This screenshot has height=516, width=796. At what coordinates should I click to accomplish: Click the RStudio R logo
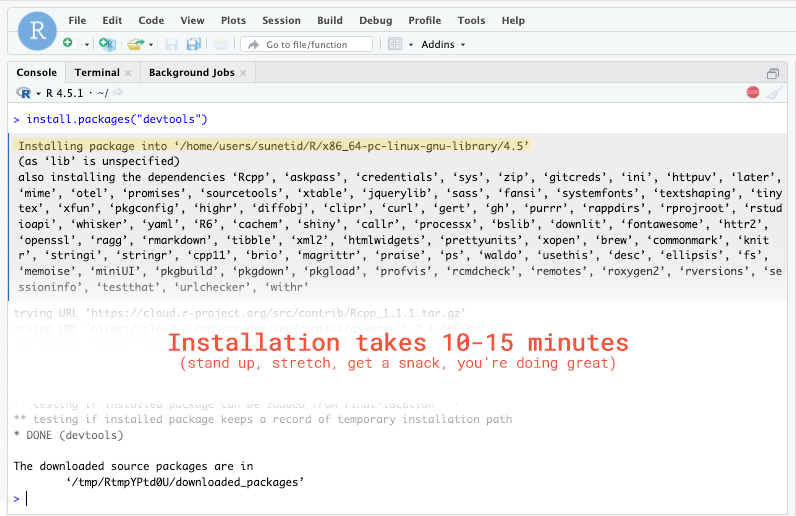click(37, 31)
